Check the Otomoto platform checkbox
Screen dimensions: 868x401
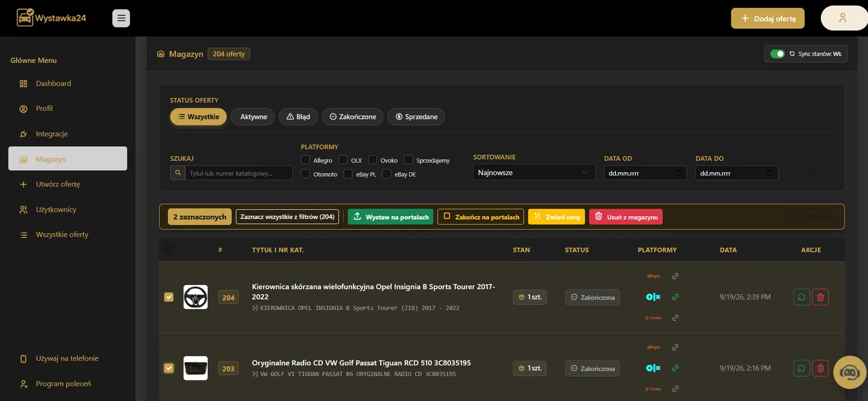pos(305,174)
